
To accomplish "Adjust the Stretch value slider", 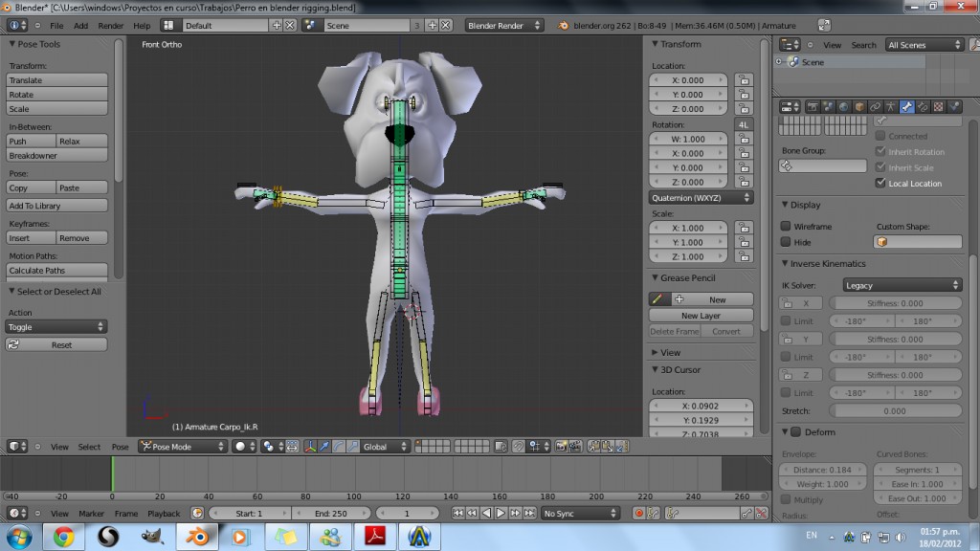I will [896, 410].
